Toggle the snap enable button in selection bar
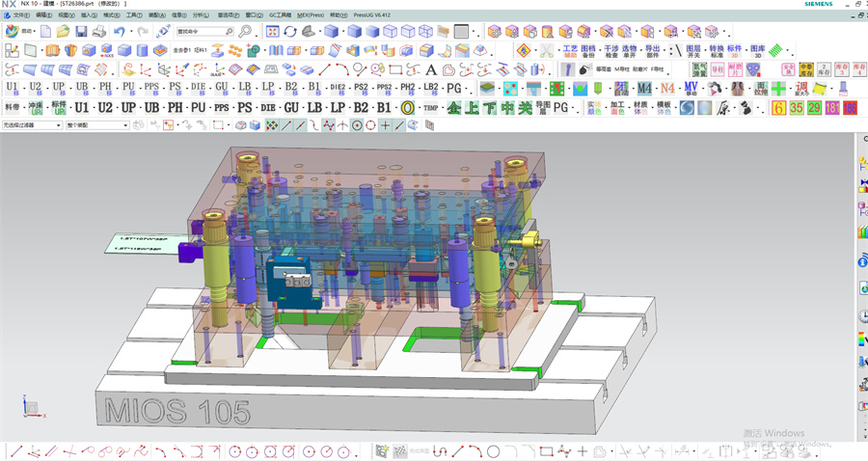The width and height of the screenshot is (868, 461). (271, 125)
